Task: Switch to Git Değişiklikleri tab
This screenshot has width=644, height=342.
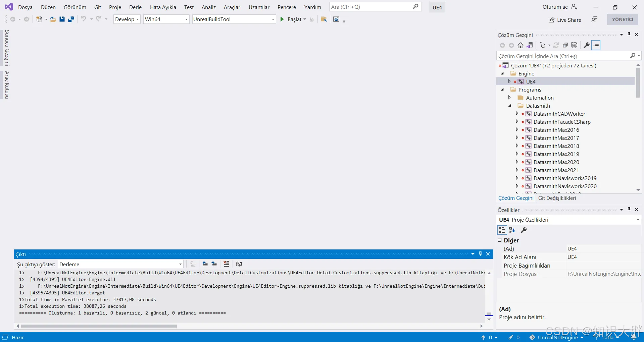Action: tap(557, 198)
